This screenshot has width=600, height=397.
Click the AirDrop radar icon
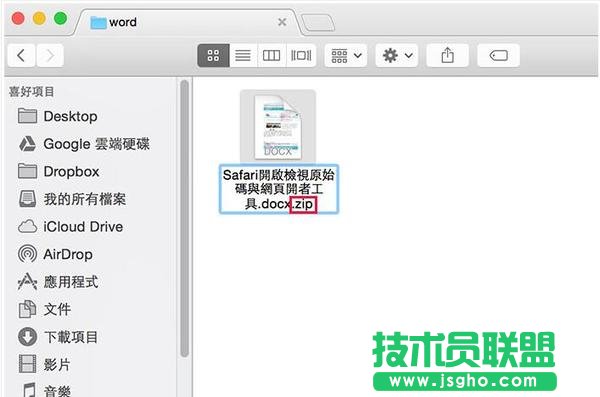[x=27, y=254]
